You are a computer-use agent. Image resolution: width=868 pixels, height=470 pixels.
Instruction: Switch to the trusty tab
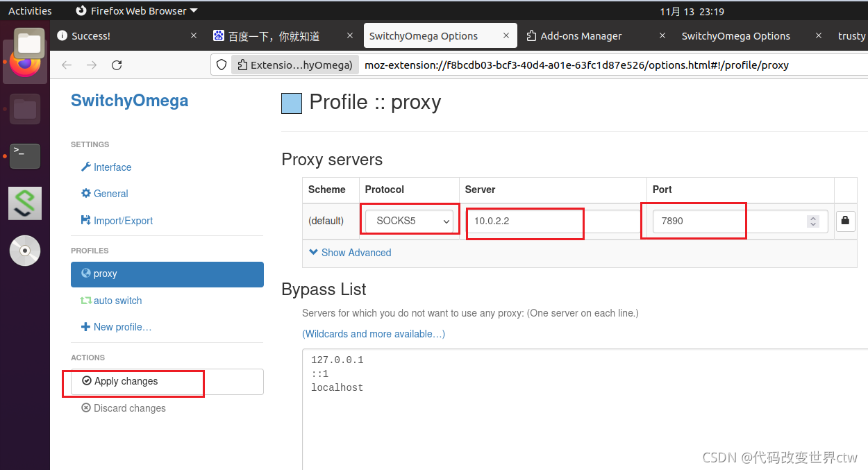point(851,35)
